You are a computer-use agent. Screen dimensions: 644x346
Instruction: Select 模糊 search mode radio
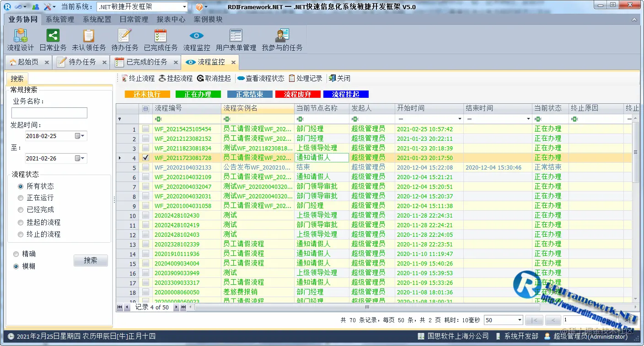16,266
